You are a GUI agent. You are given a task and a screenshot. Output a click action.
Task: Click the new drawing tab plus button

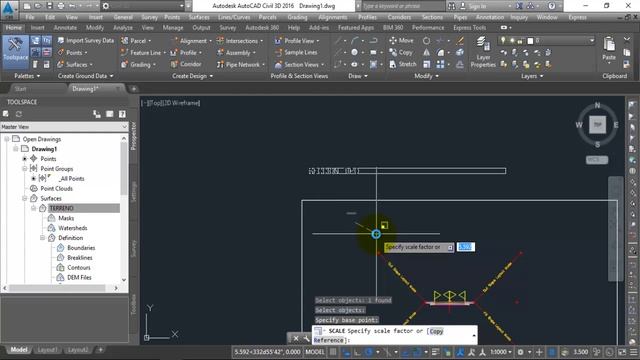(x=133, y=89)
